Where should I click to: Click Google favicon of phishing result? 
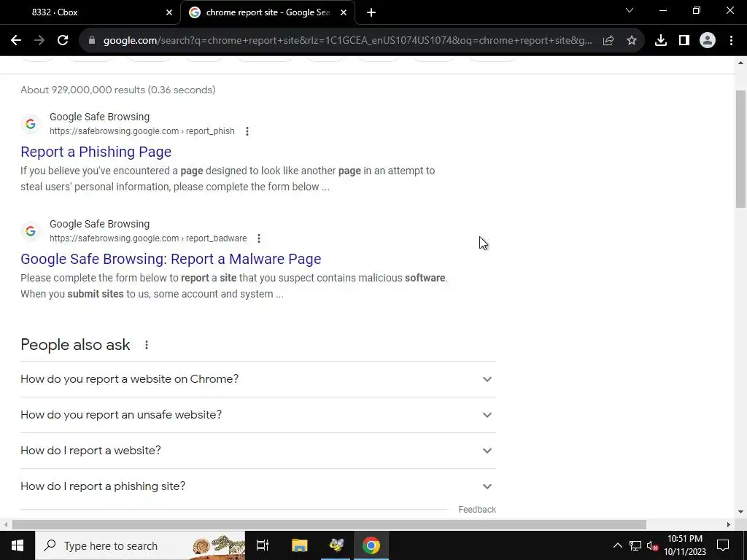(x=31, y=124)
